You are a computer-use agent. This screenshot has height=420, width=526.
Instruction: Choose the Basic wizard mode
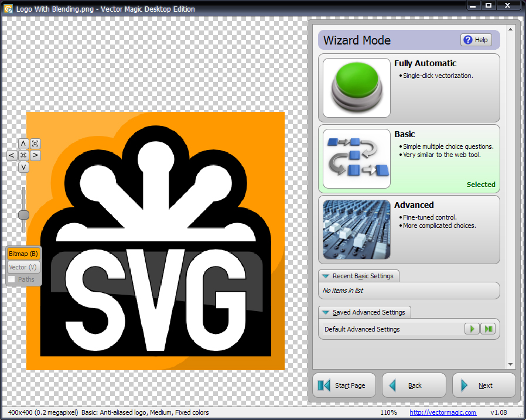(x=409, y=159)
